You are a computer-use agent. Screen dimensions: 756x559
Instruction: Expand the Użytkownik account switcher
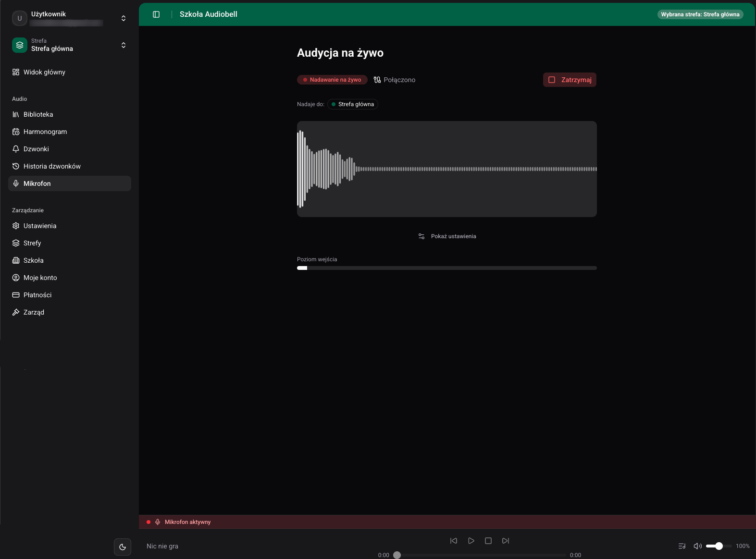(70, 18)
